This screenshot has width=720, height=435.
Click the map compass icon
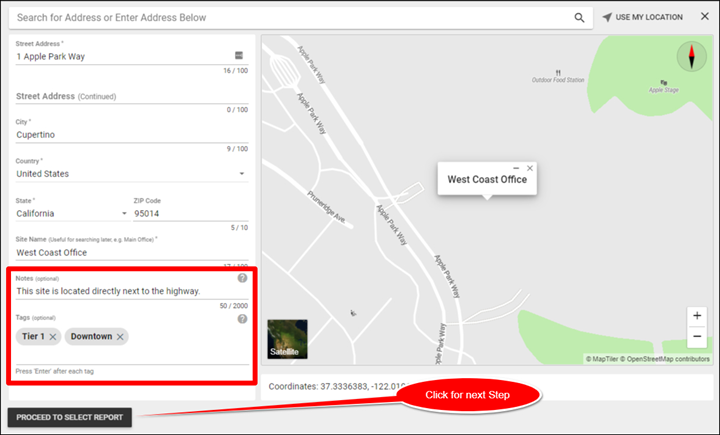coord(691,57)
